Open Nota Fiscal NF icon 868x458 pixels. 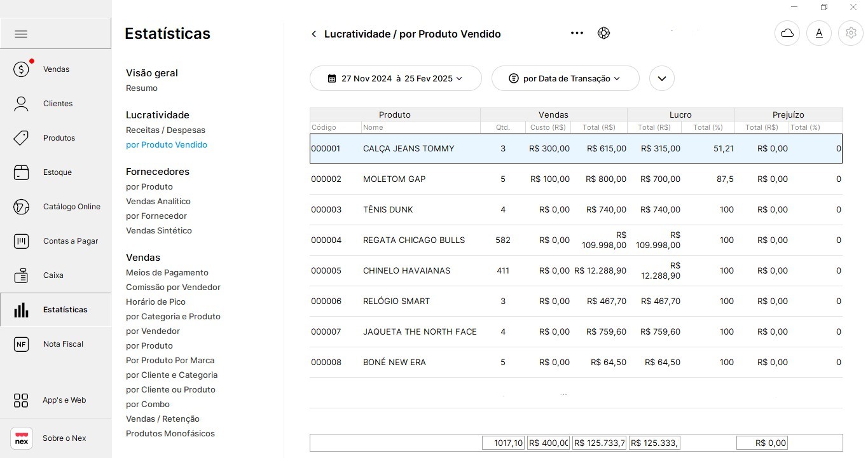click(22, 344)
